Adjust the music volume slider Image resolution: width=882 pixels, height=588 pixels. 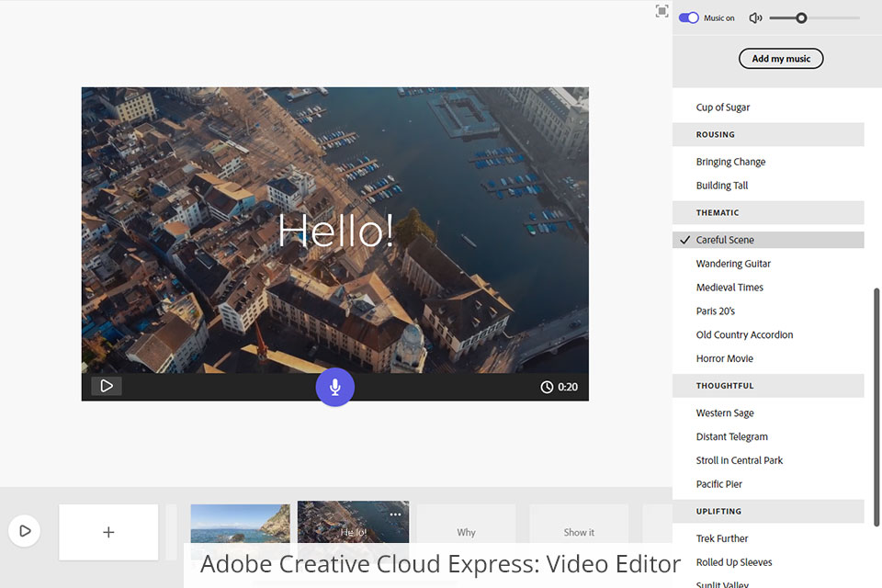click(x=801, y=17)
